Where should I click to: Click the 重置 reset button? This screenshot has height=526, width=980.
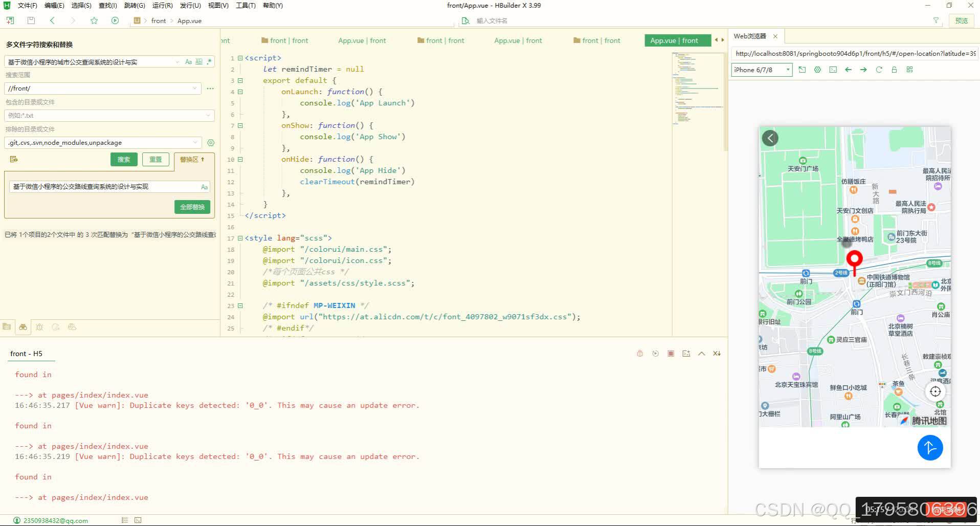pos(155,160)
